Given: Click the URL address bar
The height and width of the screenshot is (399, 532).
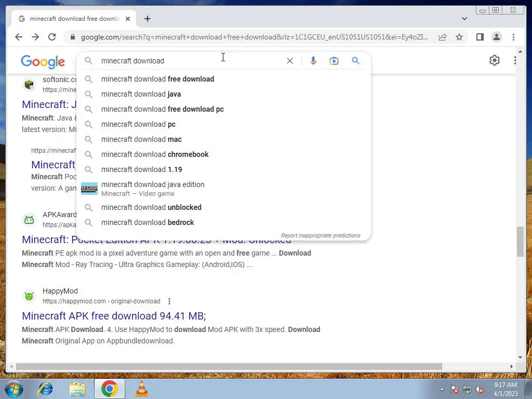Looking at the screenshot, I should (255, 37).
